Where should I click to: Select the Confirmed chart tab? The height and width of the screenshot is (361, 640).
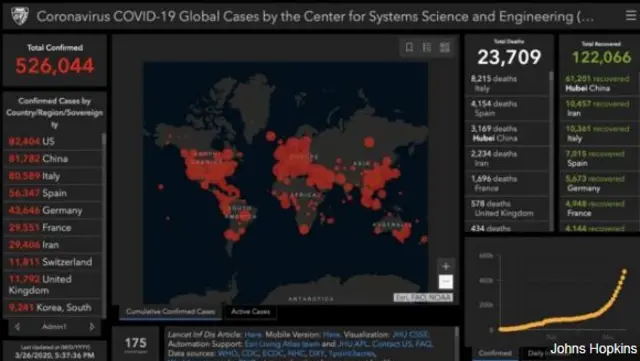pos(495,353)
